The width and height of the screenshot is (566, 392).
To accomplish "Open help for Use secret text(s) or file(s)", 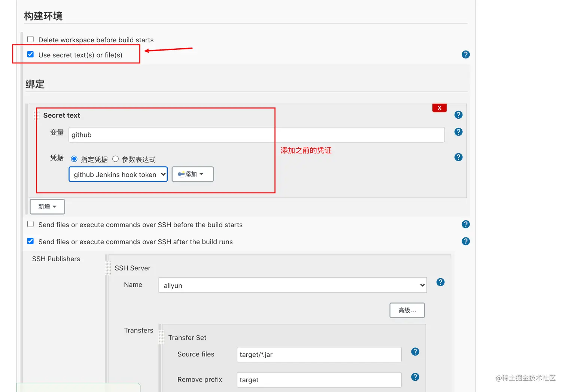I will click(466, 55).
